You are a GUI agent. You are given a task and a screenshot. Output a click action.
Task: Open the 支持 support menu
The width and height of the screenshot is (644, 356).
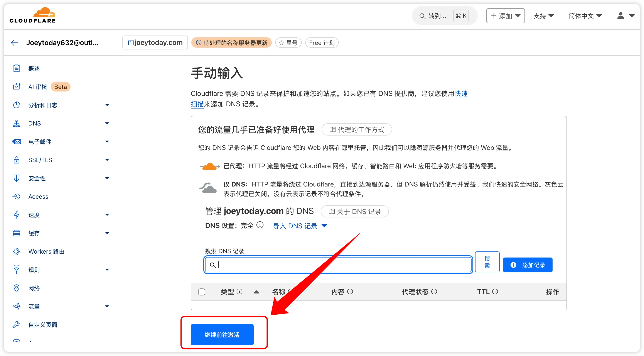click(x=543, y=16)
